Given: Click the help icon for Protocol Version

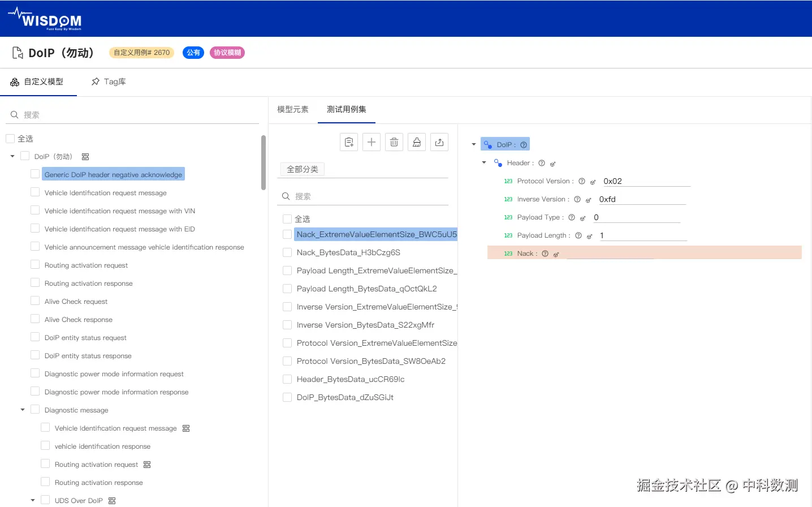Looking at the screenshot, I should [x=582, y=181].
